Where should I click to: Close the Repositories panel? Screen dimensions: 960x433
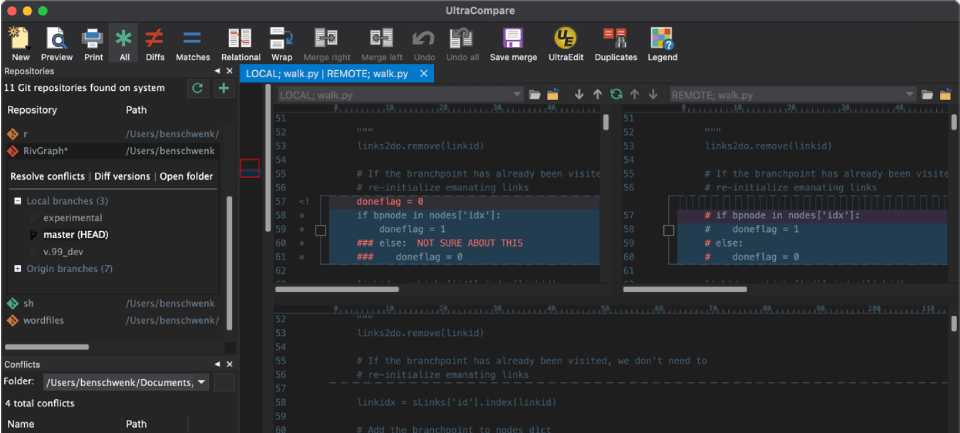(x=230, y=71)
